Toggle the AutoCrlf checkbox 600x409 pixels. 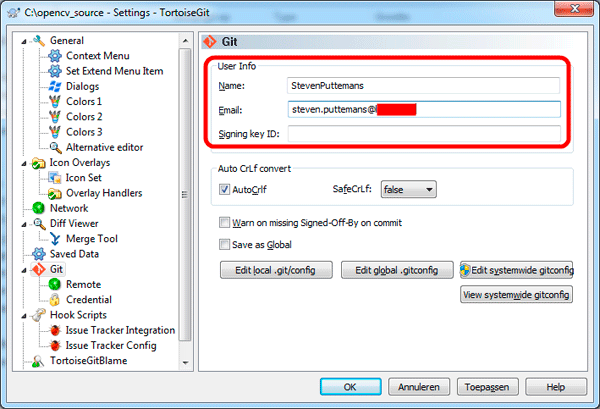tap(224, 189)
